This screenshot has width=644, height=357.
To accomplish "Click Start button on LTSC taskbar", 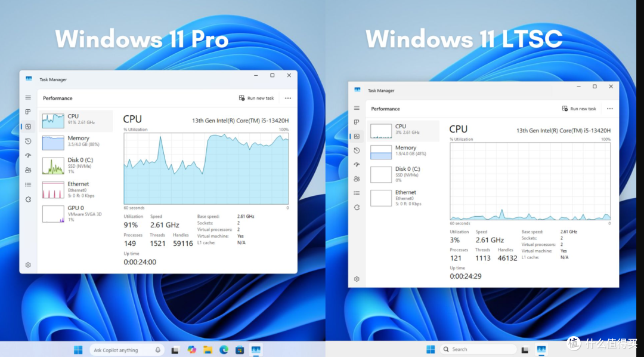I will (x=431, y=349).
